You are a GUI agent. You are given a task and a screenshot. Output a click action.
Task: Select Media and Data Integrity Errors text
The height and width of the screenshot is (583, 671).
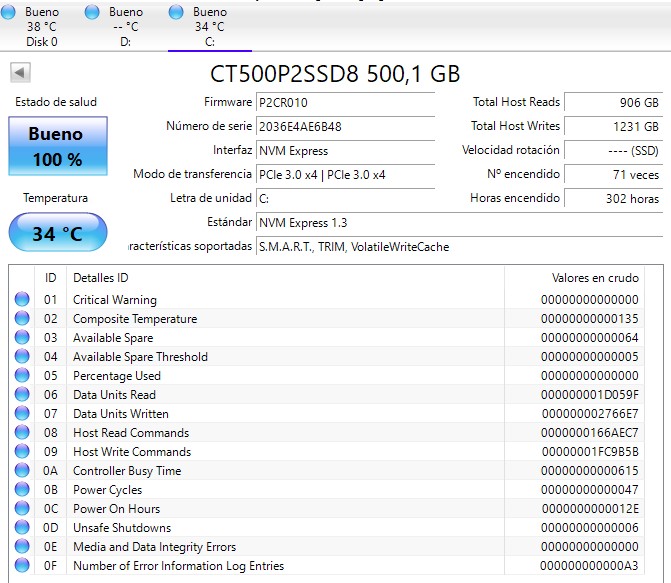tap(154, 547)
